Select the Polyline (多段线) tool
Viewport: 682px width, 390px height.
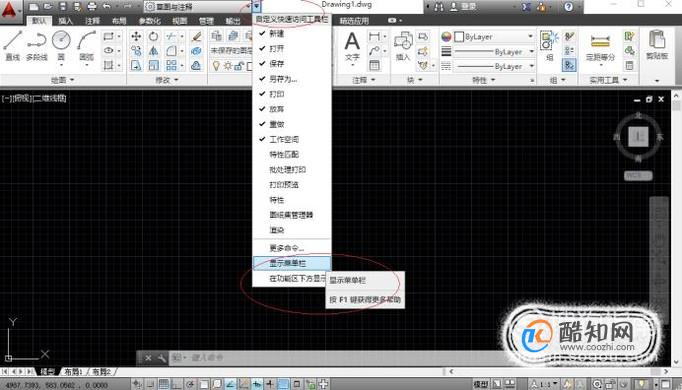coord(37,46)
